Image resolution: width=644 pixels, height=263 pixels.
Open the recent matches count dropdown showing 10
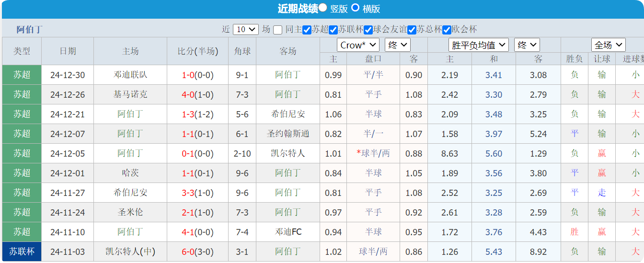tap(245, 29)
